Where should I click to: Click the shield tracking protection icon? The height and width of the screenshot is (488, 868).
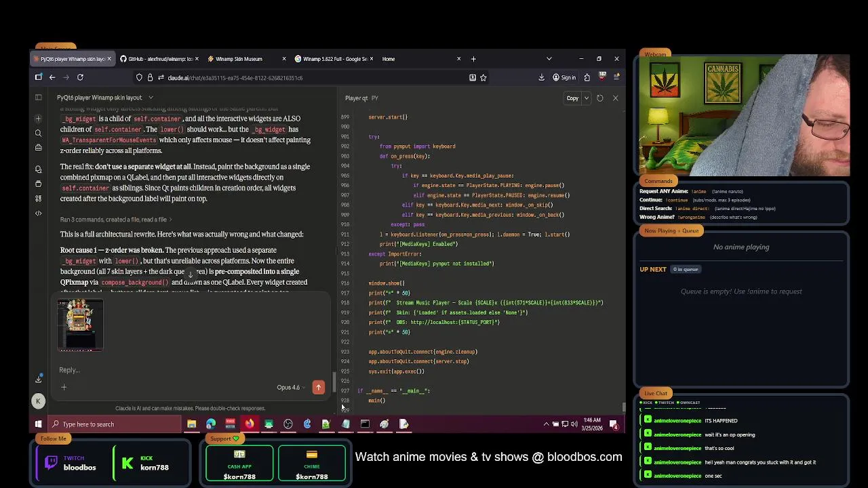point(139,77)
